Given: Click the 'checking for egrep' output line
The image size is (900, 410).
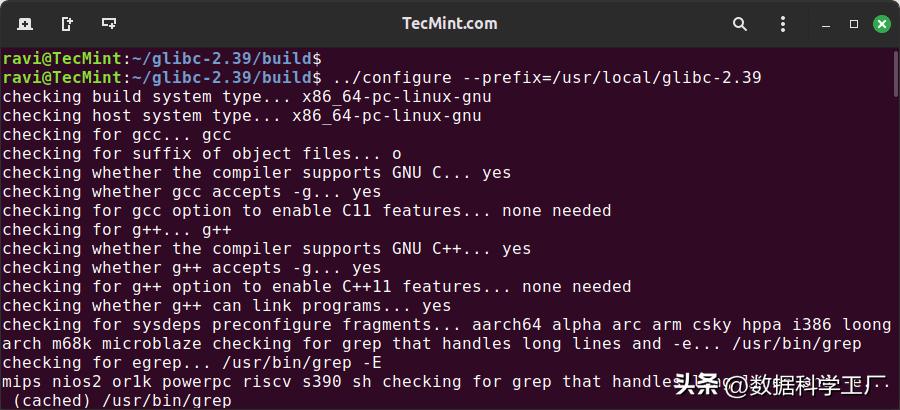Looking at the screenshot, I should tap(192, 362).
